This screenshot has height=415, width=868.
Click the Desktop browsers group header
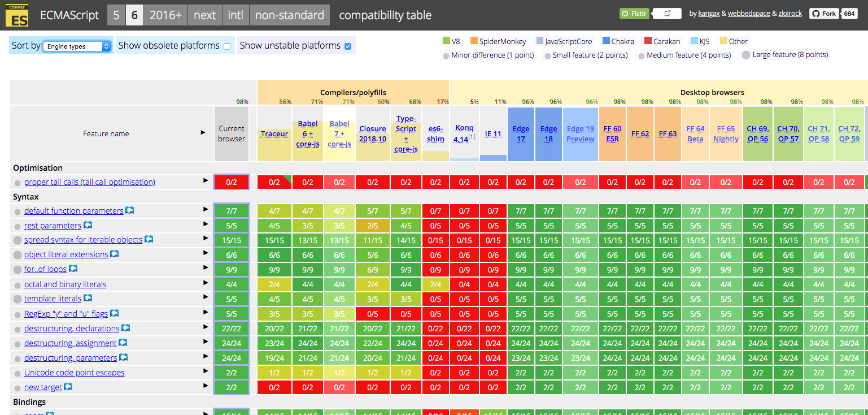712,92
